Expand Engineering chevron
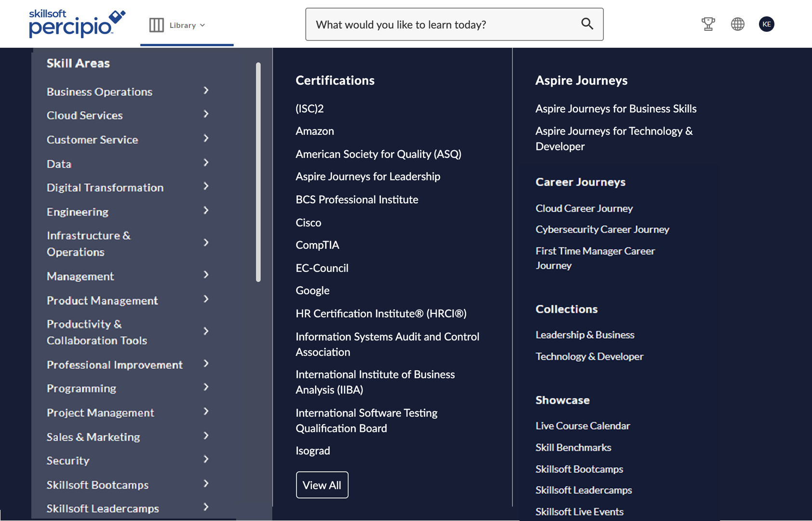 [206, 210]
